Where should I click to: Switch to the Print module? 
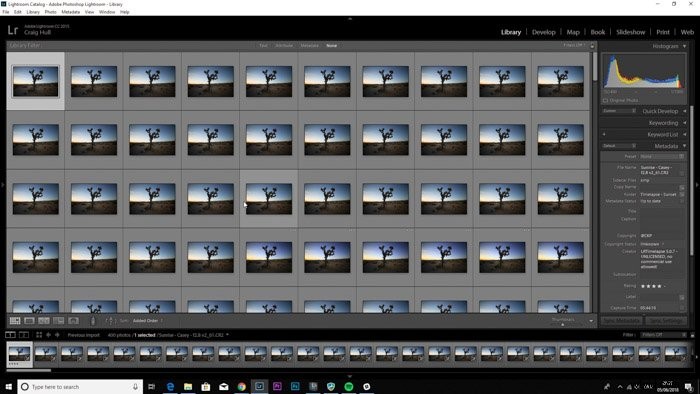pyautogui.click(x=663, y=32)
